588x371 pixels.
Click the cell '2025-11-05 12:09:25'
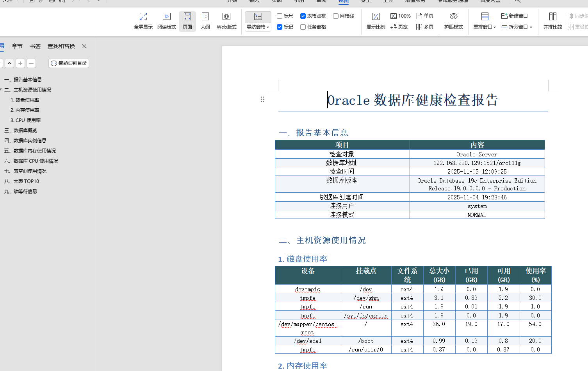[477, 172]
